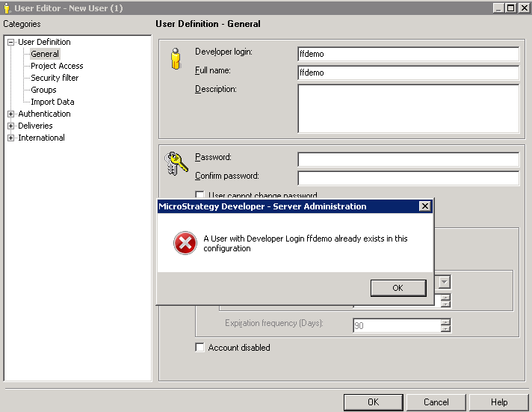Click the Developer login input field
532x412 pixels.
[409, 54]
